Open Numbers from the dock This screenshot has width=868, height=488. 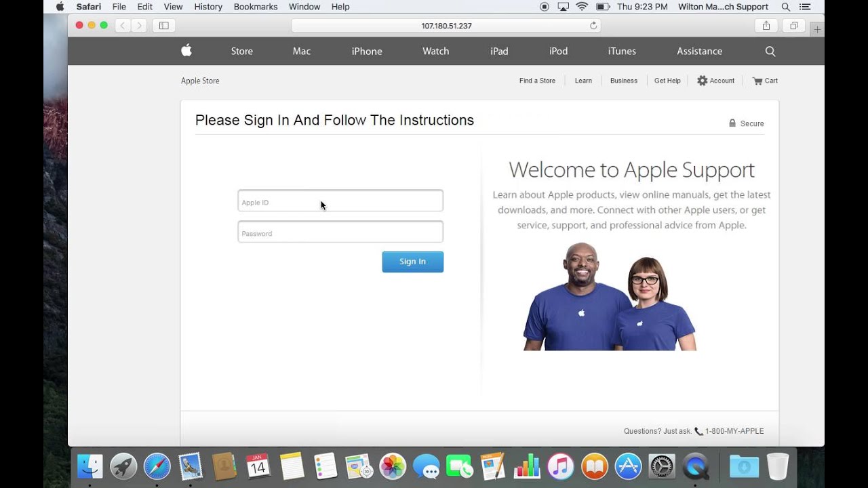(527, 466)
